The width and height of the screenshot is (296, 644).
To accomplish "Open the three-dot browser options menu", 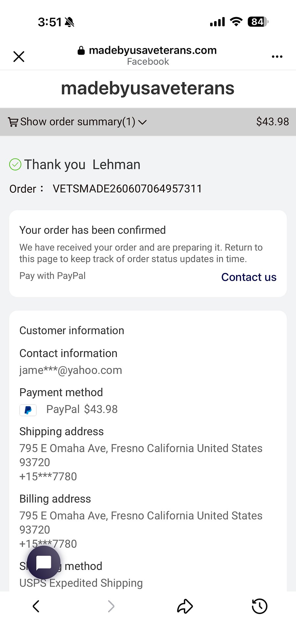I will (277, 57).
